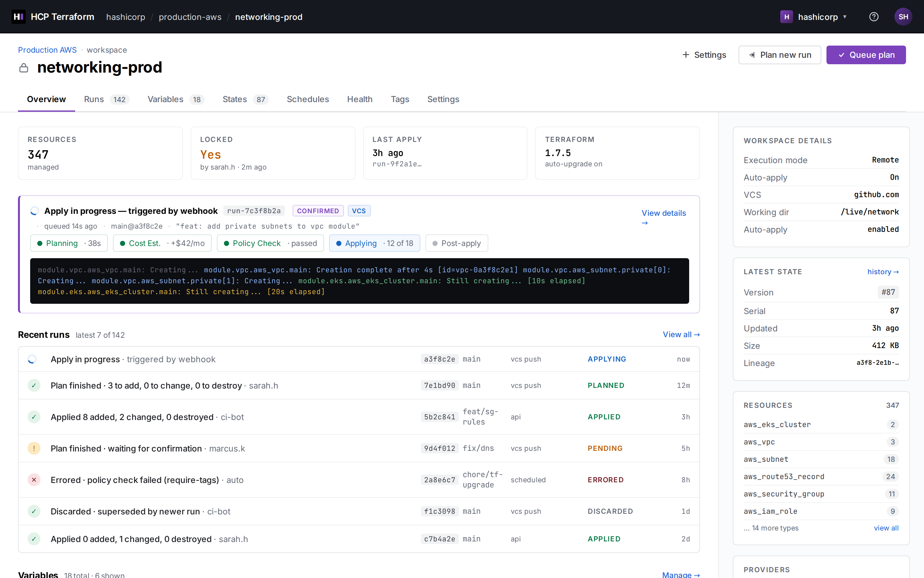Screen dimensions: 924x578
Task: Click the spinner icon in apply banner
Action: (x=34, y=211)
